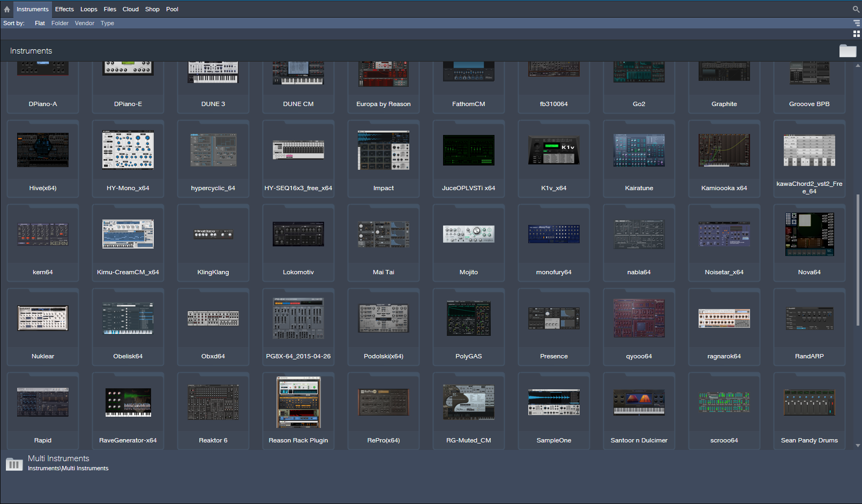Pick the HY-SEQ16x3_free_x64 sequencer
Image resolution: width=862 pixels, height=504 pixels.
(x=298, y=159)
